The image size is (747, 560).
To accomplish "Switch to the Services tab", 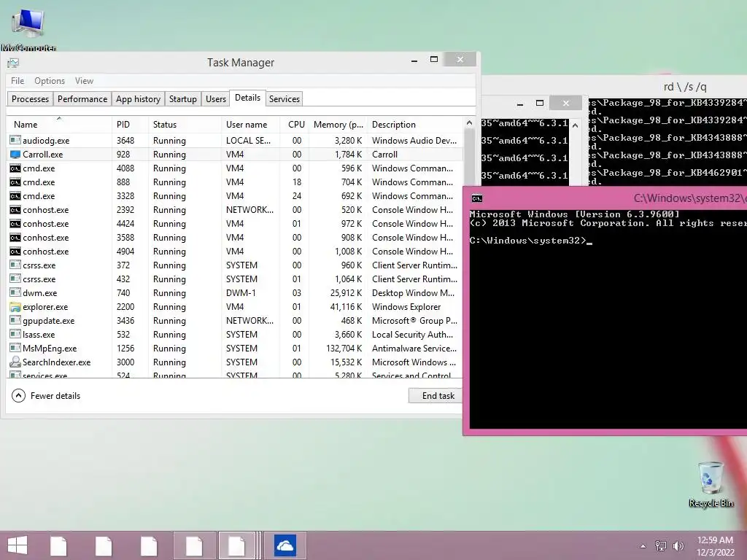I will (x=285, y=99).
